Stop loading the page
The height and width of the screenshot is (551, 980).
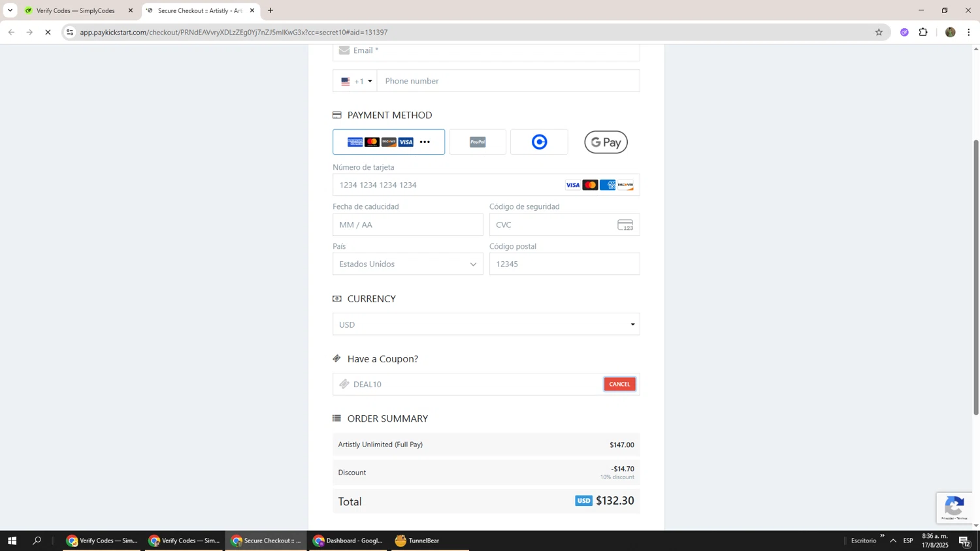(48, 32)
